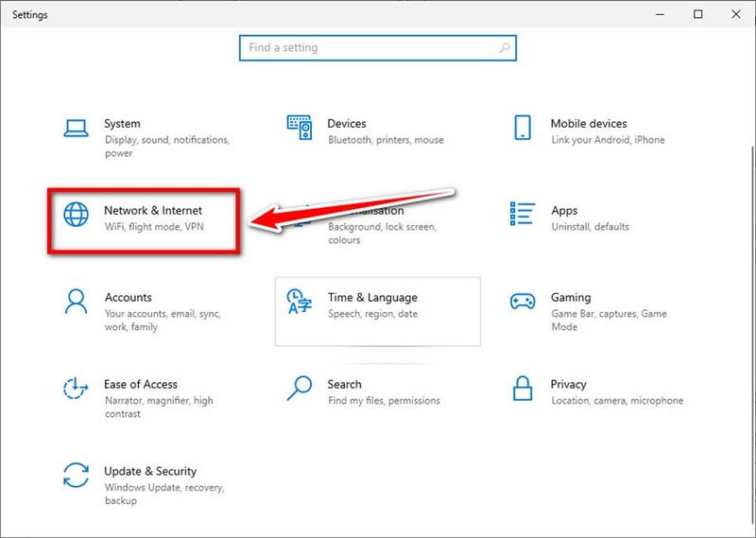Click the Ease of Access icon
Image resolution: width=756 pixels, height=538 pixels.
(x=77, y=389)
